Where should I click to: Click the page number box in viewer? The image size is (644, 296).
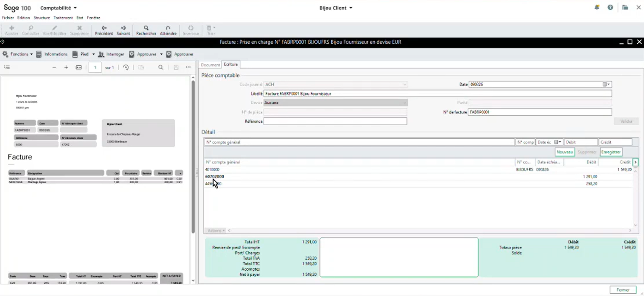95,67
